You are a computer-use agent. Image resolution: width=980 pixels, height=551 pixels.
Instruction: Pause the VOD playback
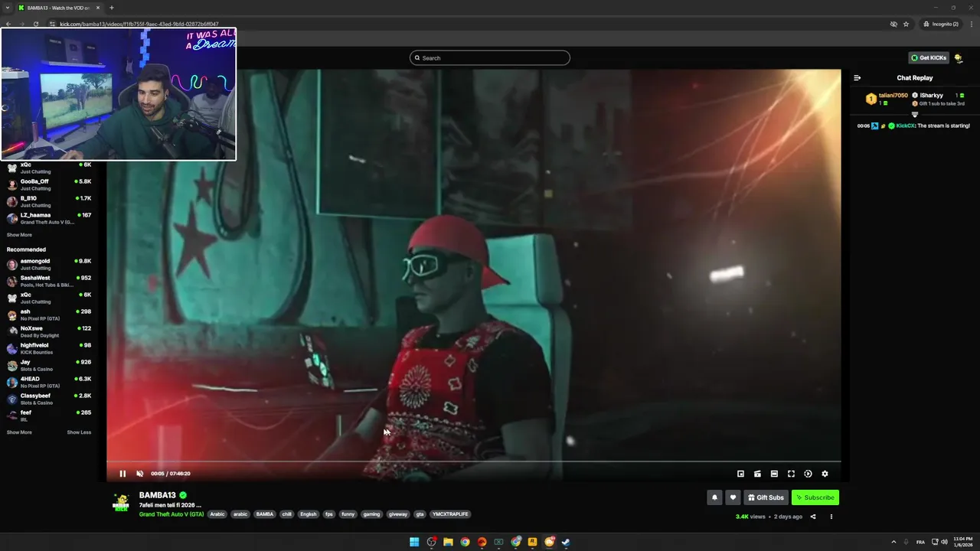[122, 474]
